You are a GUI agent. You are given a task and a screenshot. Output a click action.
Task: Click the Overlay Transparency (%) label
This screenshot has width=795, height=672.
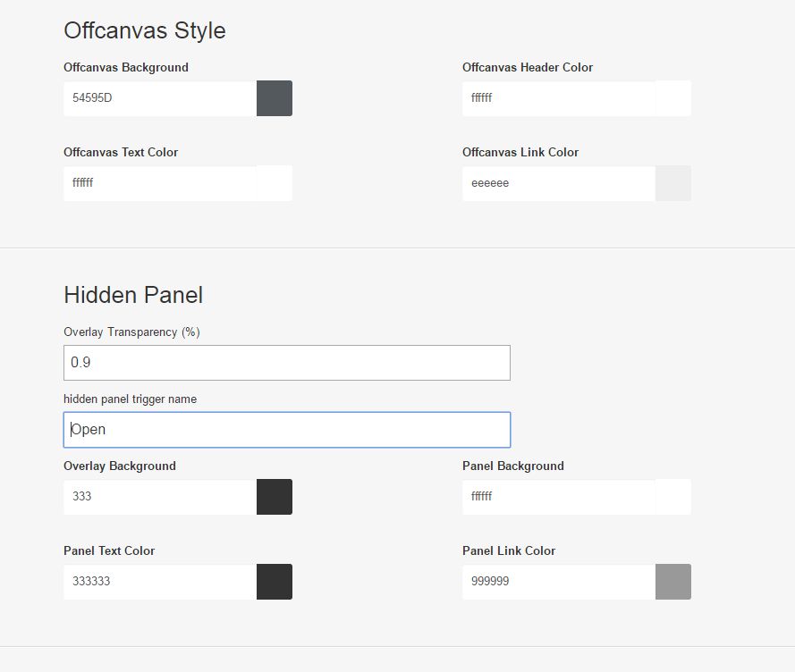pyautogui.click(x=131, y=332)
